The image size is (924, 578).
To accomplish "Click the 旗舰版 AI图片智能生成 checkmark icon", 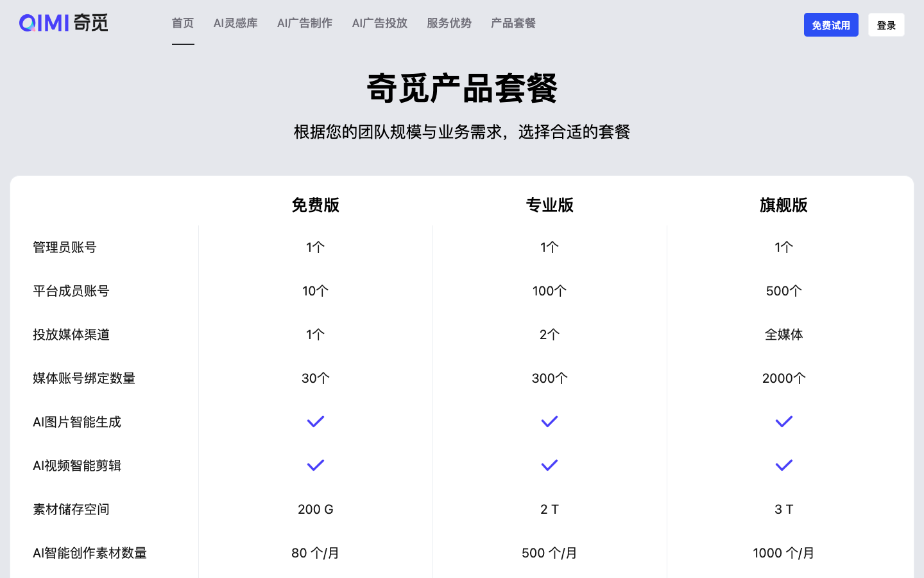I will coord(783,421).
